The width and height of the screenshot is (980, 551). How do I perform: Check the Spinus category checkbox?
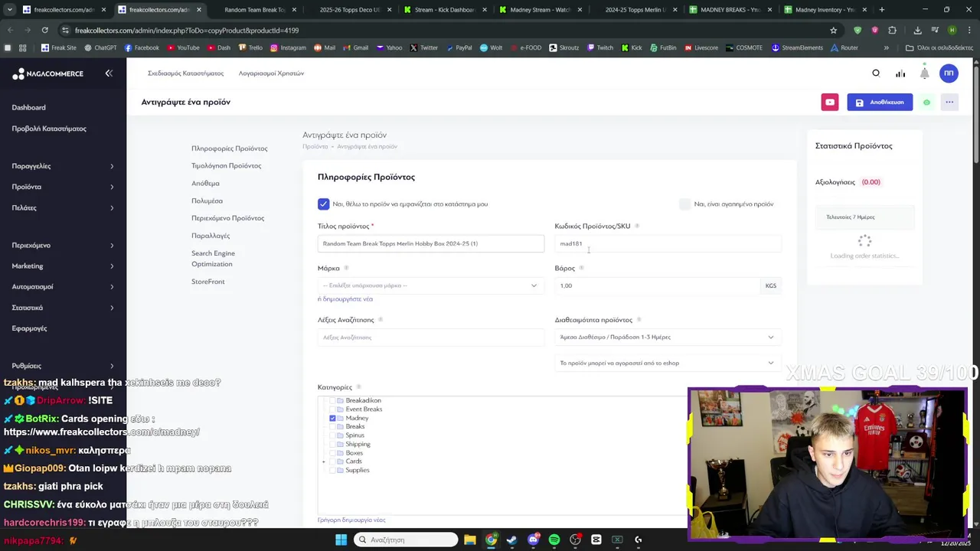click(332, 435)
